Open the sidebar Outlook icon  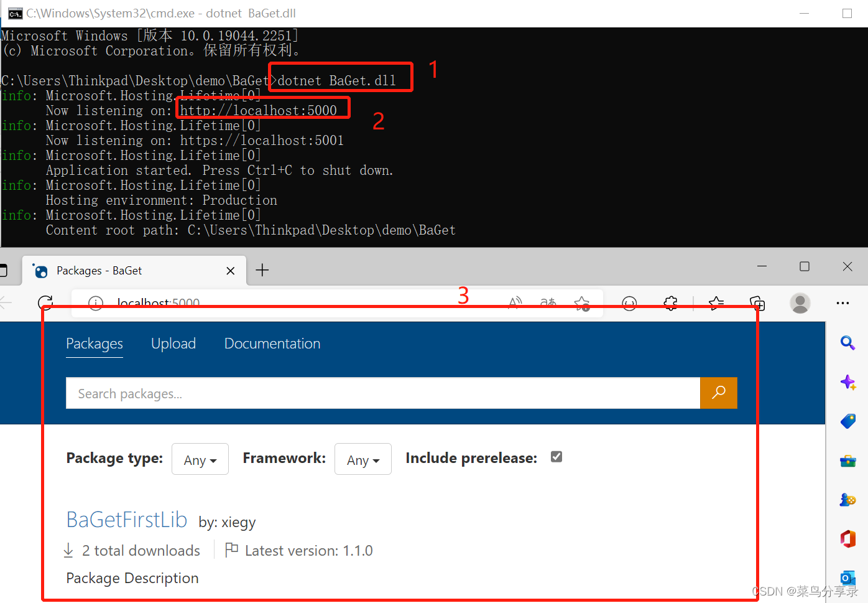point(848,577)
